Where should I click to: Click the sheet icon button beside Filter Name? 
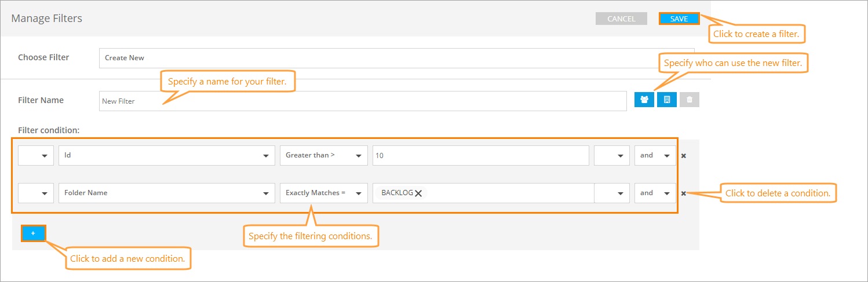pos(667,100)
